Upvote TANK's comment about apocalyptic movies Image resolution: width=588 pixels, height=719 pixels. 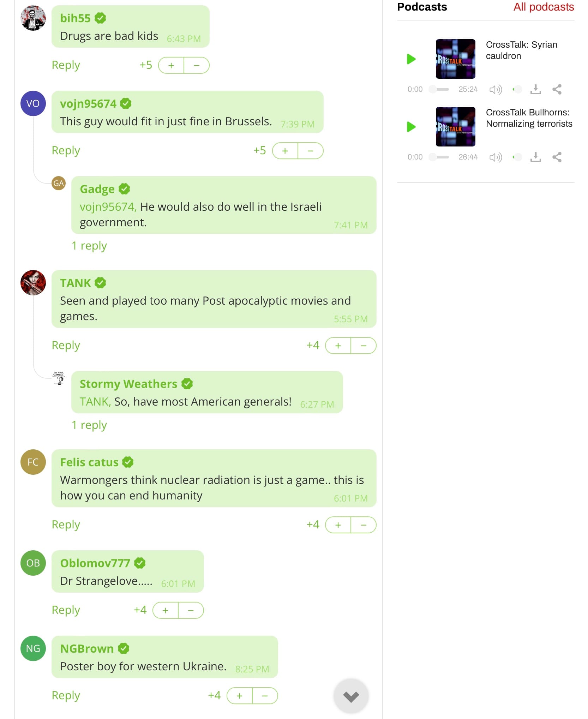click(338, 346)
